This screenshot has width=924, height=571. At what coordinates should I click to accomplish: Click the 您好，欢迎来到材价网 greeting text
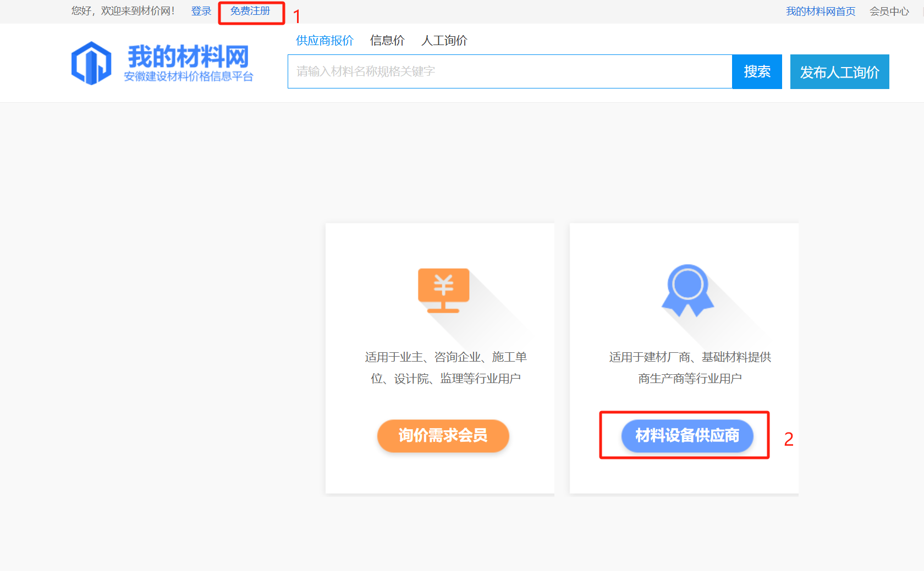(123, 11)
